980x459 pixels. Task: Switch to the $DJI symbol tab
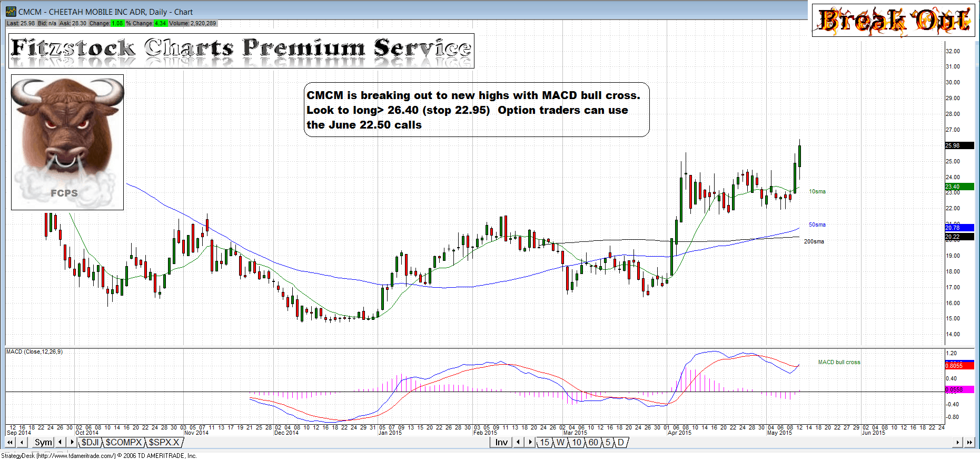pos(90,443)
